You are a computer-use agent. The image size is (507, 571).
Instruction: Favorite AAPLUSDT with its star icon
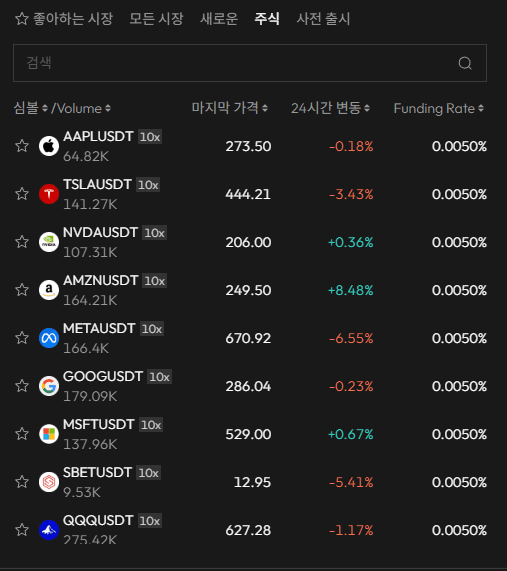22,146
